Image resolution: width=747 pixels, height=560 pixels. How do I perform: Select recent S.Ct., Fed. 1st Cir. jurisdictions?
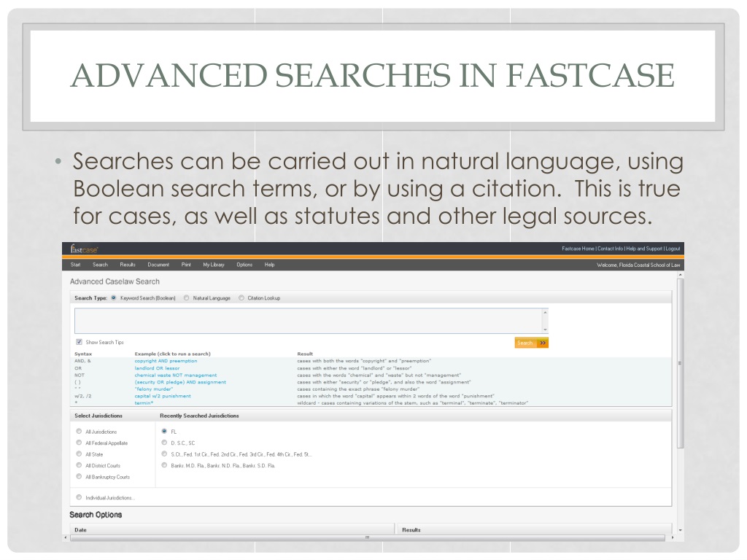[164, 454]
